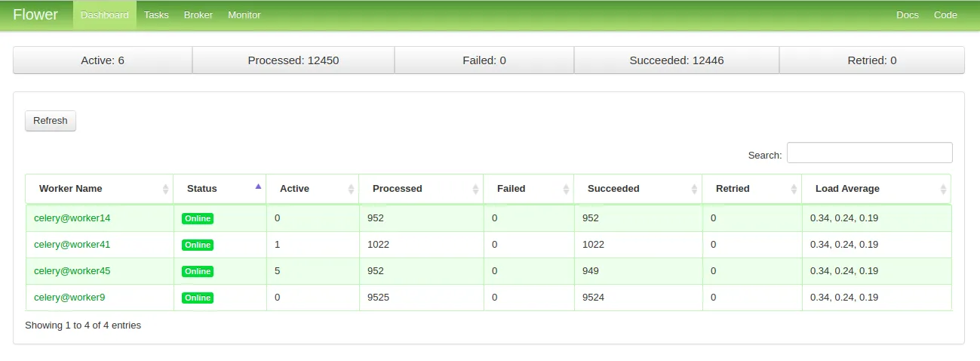Screen dimensions: 980x361
Task: Open the Code link
Action: [945, 15]
